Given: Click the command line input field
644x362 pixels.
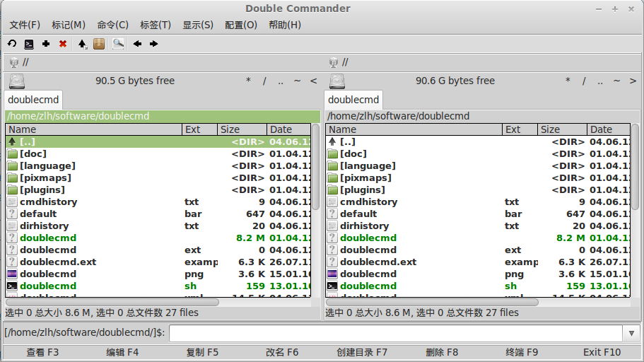Looking at the screenshot, I should tap(396, 333).
